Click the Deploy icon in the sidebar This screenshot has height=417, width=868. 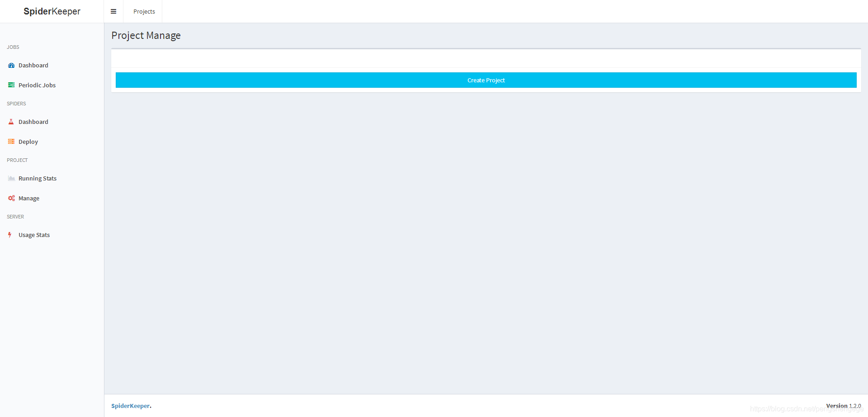click(x=11, y=142)
